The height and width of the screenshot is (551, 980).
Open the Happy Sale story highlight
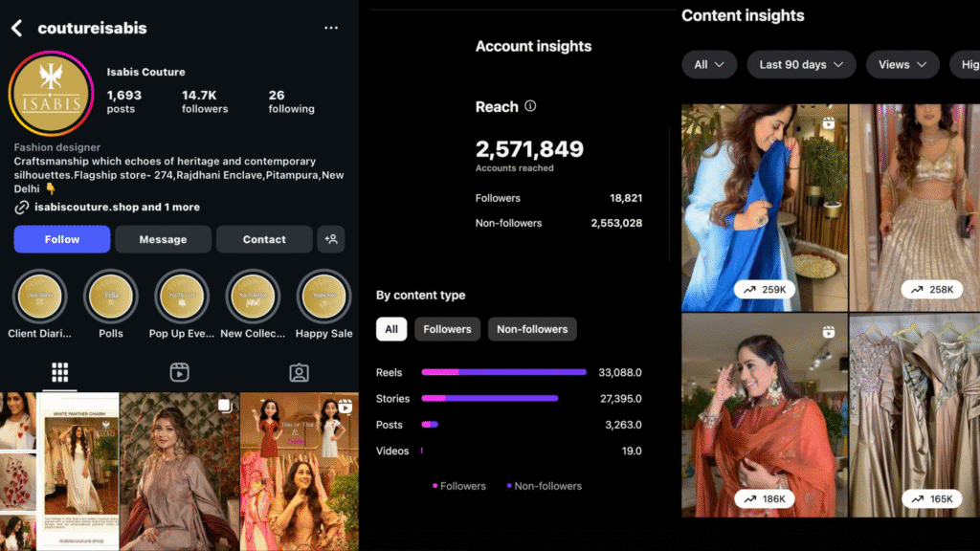pos(324,298)
